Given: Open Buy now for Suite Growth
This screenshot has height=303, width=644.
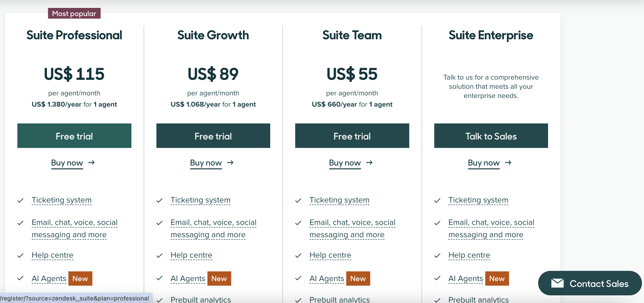Looking at the screenshot, I should 206,163.
